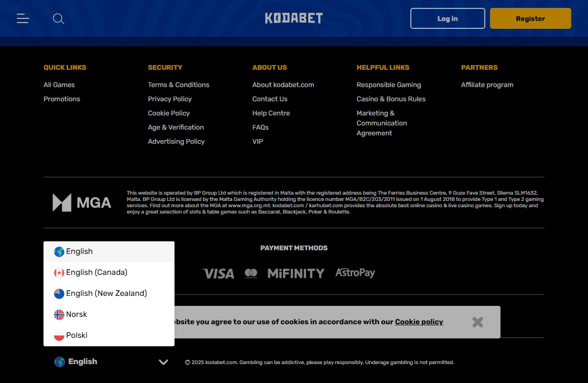Open the hamburger menu
The width and height of the screenshot is (588, 383).
point(23,18)
